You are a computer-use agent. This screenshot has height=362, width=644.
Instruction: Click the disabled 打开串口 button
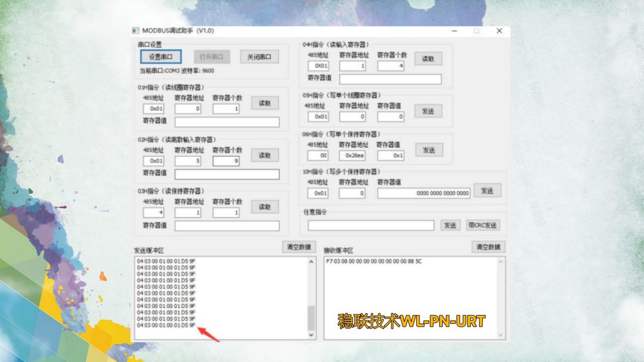coord(211,57)
